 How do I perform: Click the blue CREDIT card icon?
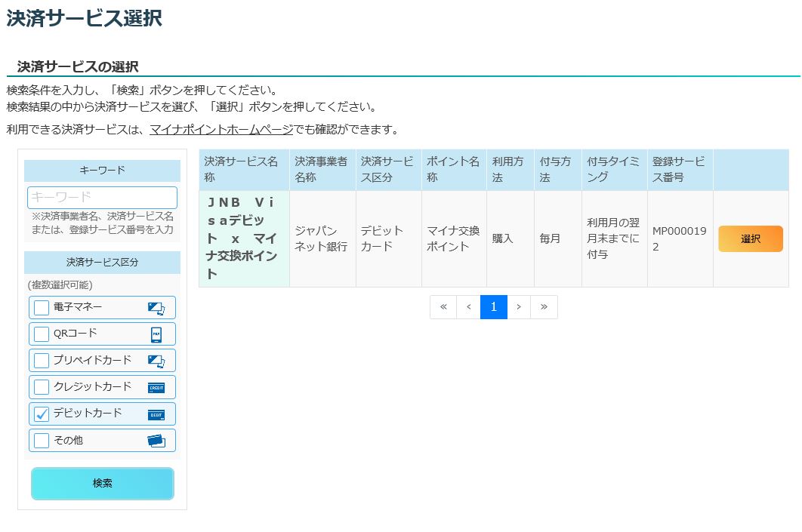point(156,388)
